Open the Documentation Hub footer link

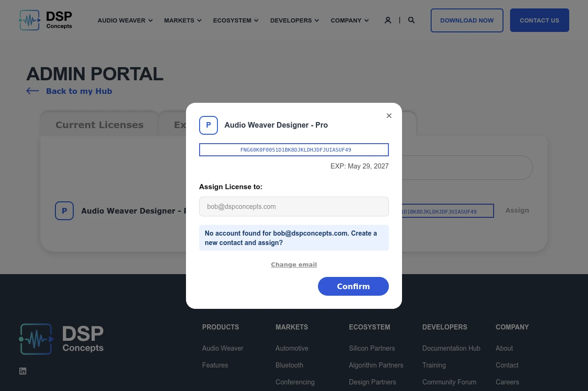(x=451, y=348)
